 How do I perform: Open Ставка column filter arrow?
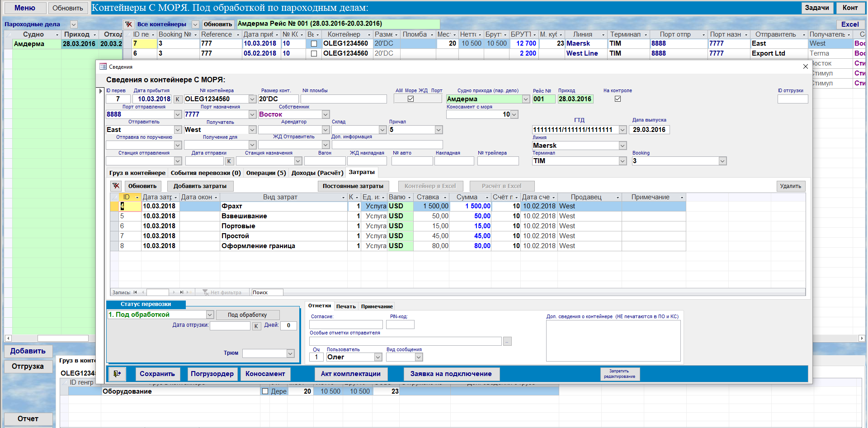445,198
